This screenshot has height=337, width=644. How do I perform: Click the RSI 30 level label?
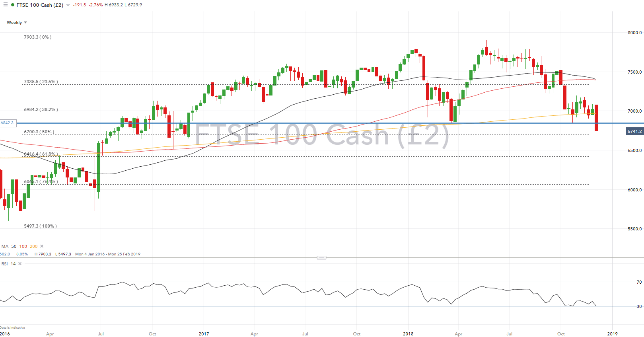[639, 306]
